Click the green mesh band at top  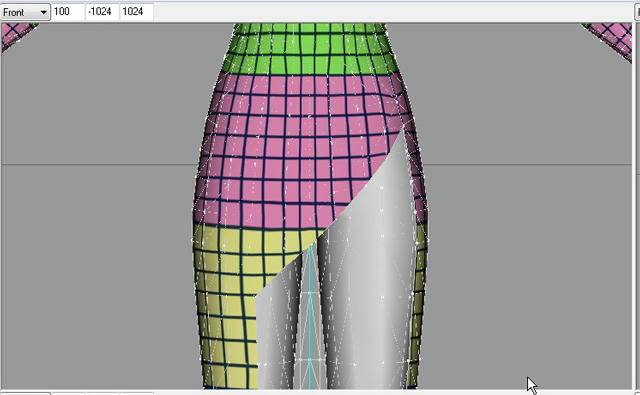310,49
